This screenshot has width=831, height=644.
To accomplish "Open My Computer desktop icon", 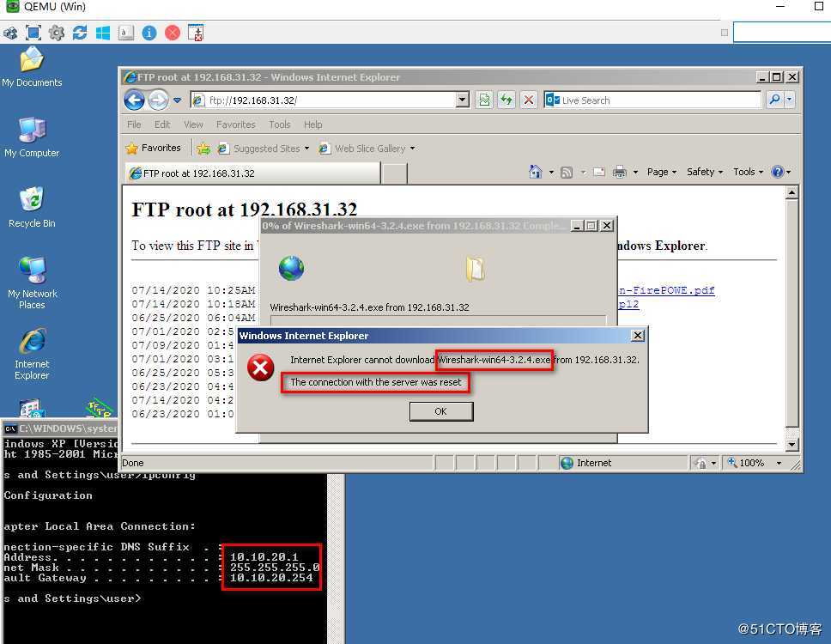I will click(x=32, y=137).
